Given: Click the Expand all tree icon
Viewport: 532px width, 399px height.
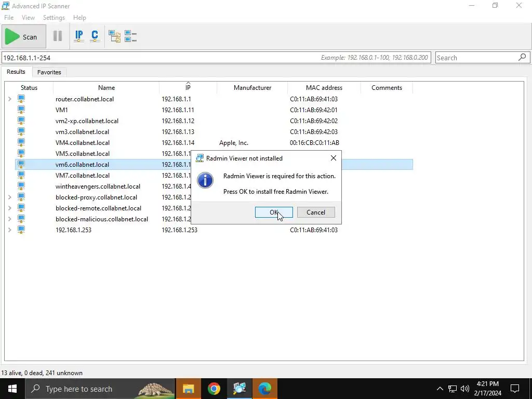Looking at the screenshot, I should tap(114, 36).
